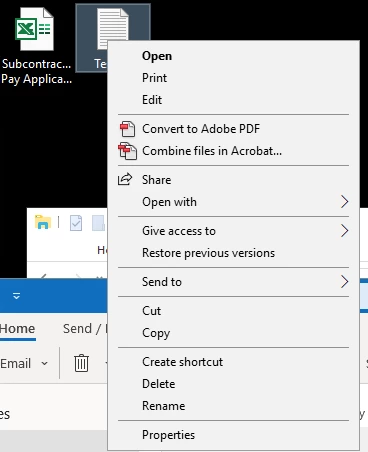Select Open in the context menu
Image resolution: width=368 pixels, height=452 pixels.
tap(233, 56)
